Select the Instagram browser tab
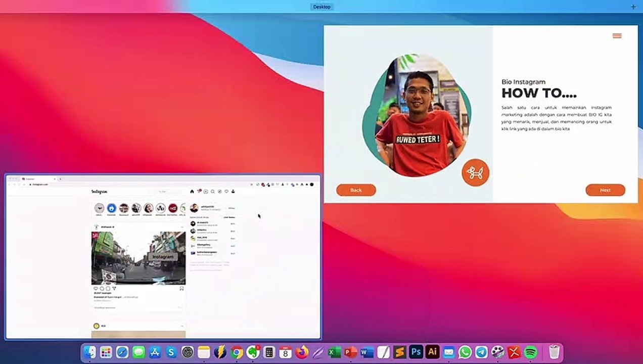 tap(38, 179)
